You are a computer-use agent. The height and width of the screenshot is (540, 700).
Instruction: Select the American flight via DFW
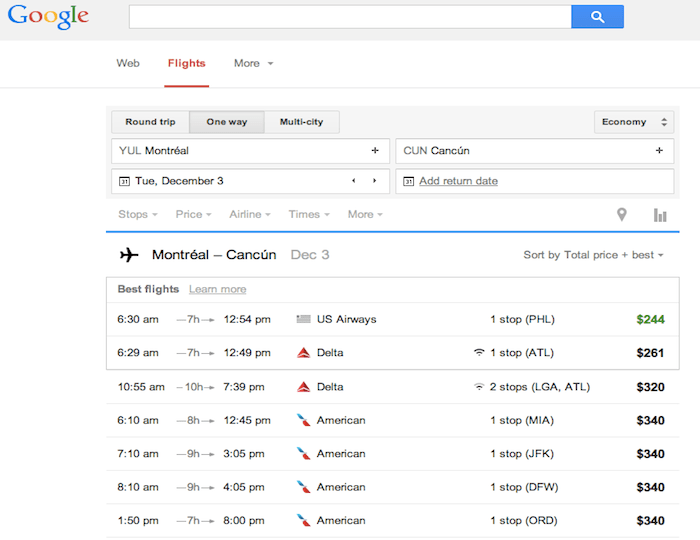click(x=393, y=487)
